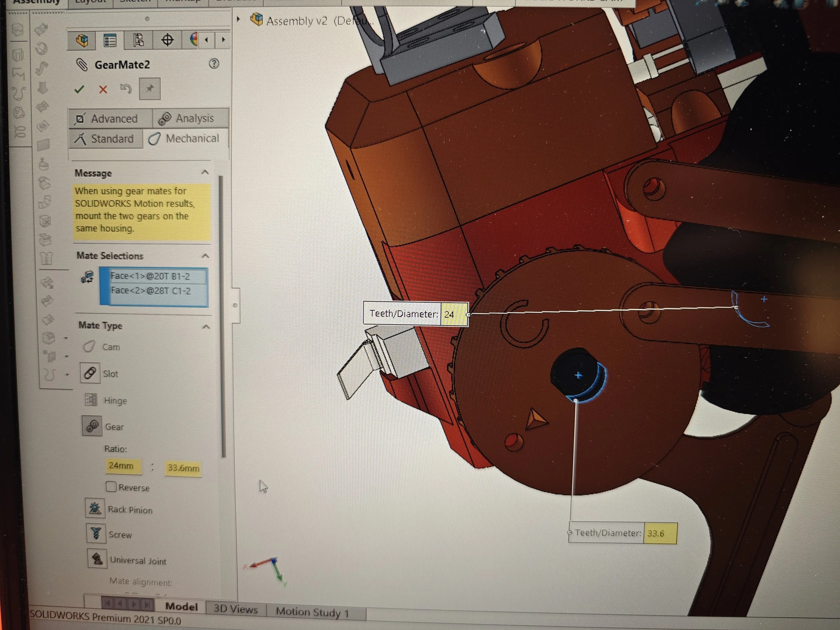Cancel the mate with the red X
The height and width of the screenshot is (630, 840).
(103, 90)
